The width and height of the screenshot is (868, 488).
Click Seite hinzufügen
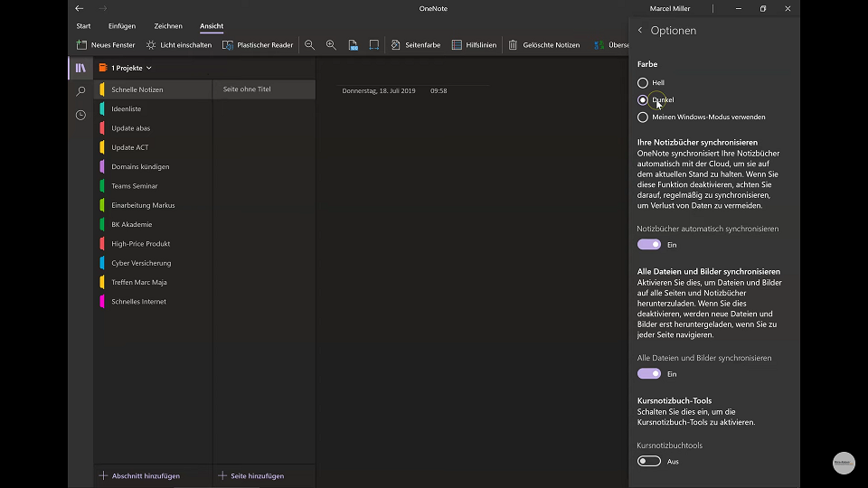[x=251, y=475]
